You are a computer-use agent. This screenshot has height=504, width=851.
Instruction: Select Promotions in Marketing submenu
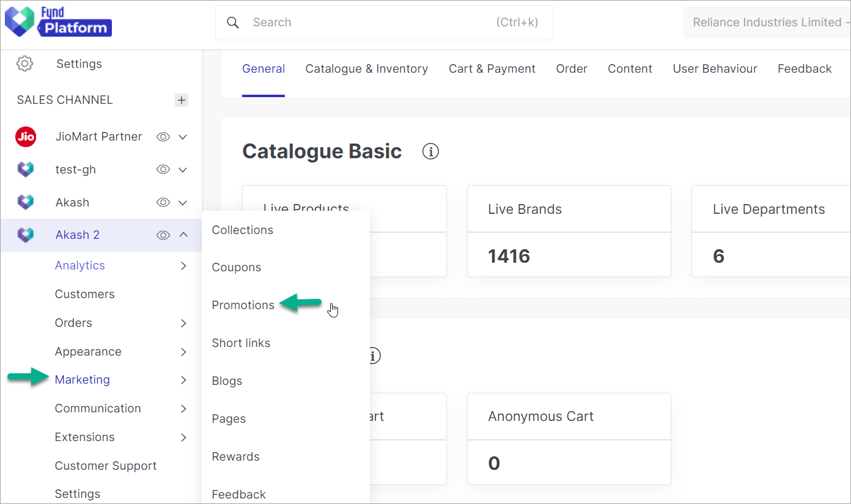coord(243,305)
